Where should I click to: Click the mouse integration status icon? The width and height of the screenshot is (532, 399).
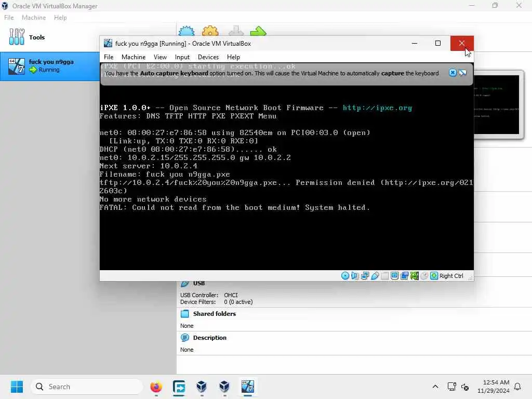[424, 276]
